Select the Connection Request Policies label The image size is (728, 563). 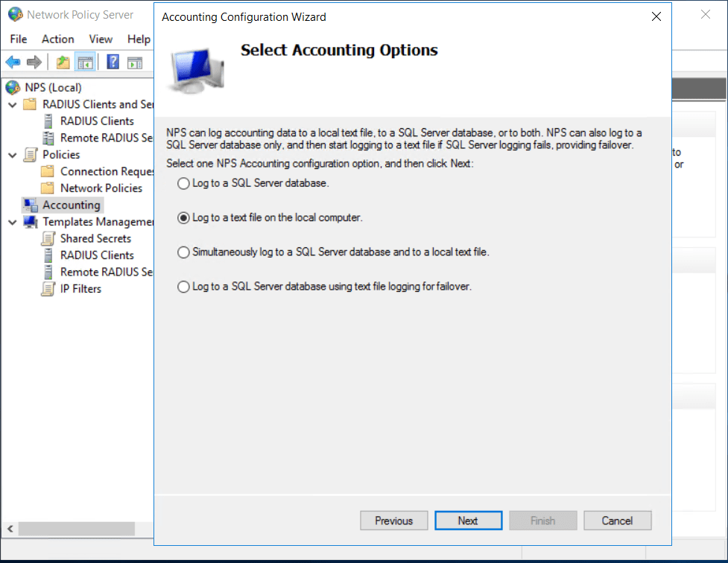[x=107, y=171]
